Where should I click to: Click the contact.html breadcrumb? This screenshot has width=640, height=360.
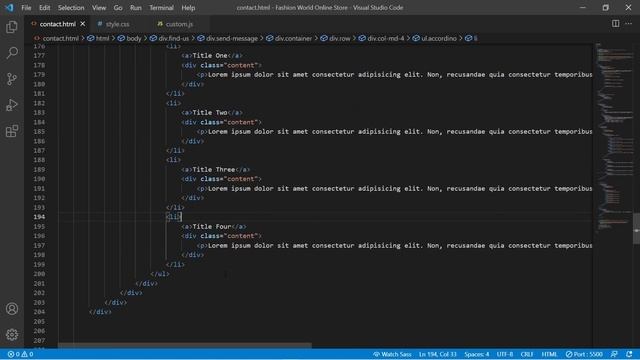tap(60, 38)
